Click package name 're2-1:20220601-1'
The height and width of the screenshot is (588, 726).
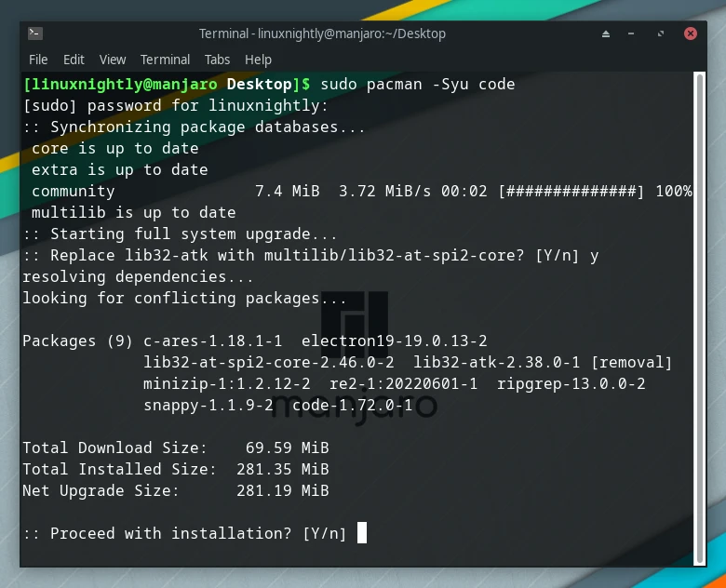403,383
